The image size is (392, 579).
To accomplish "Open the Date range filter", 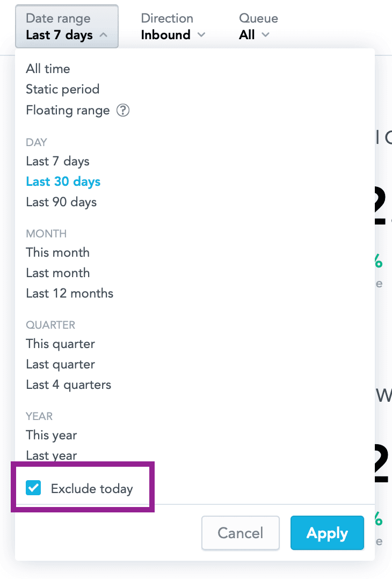I will (x=57, y=26).
